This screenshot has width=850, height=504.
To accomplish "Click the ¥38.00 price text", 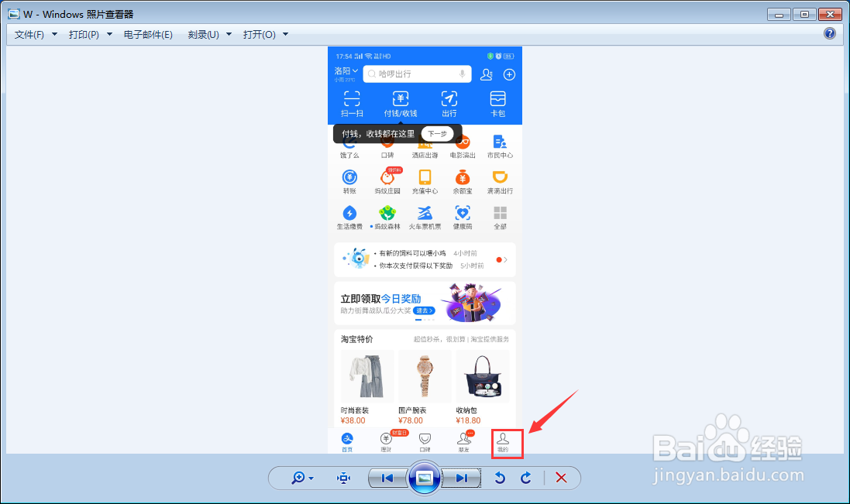I will point(353,420).
